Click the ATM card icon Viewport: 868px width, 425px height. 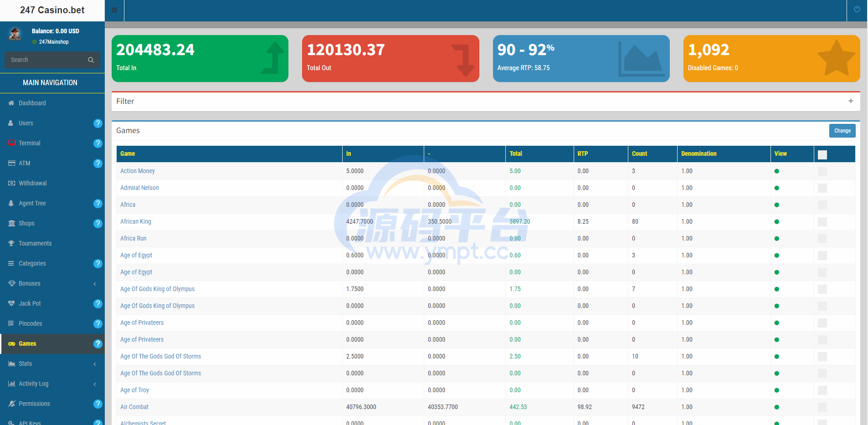12,163
